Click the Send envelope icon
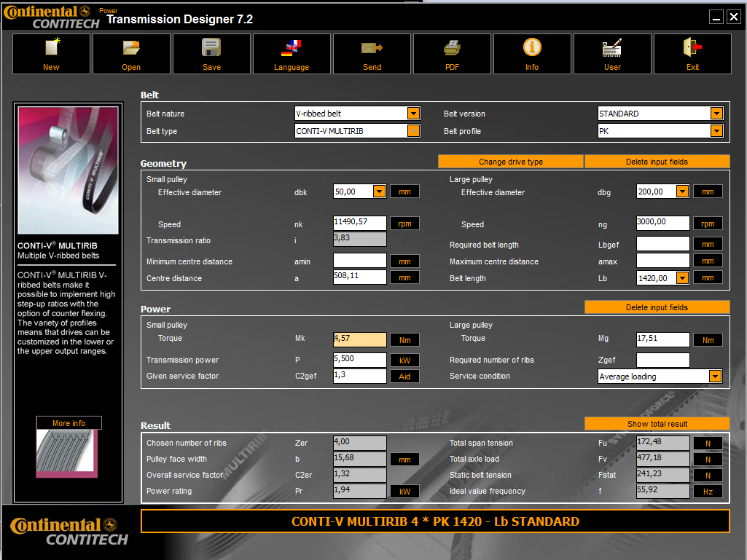The height and width of the screenshot is (560, 747). coord(372,54)
